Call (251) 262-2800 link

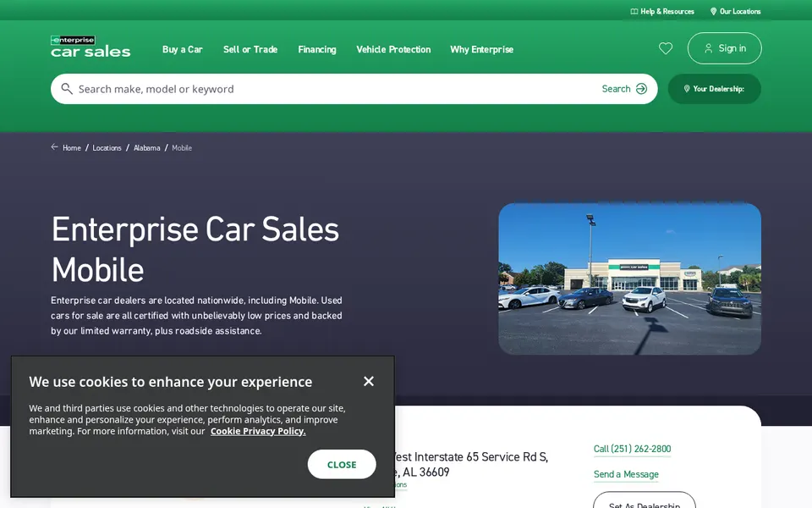[x=633, y=449]
